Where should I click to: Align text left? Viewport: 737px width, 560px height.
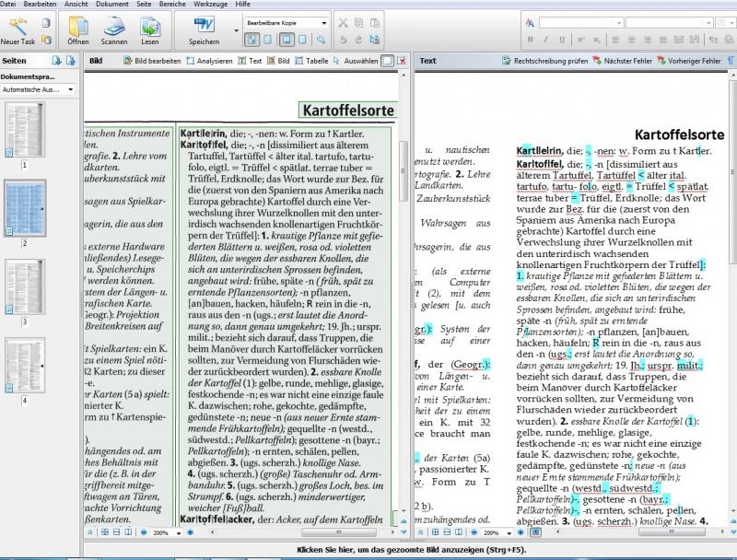615,40
